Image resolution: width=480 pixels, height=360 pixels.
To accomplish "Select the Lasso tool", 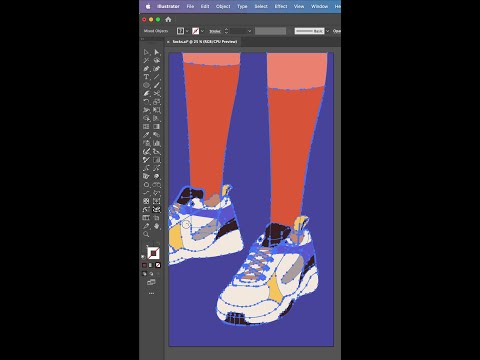I will (157, 60).
